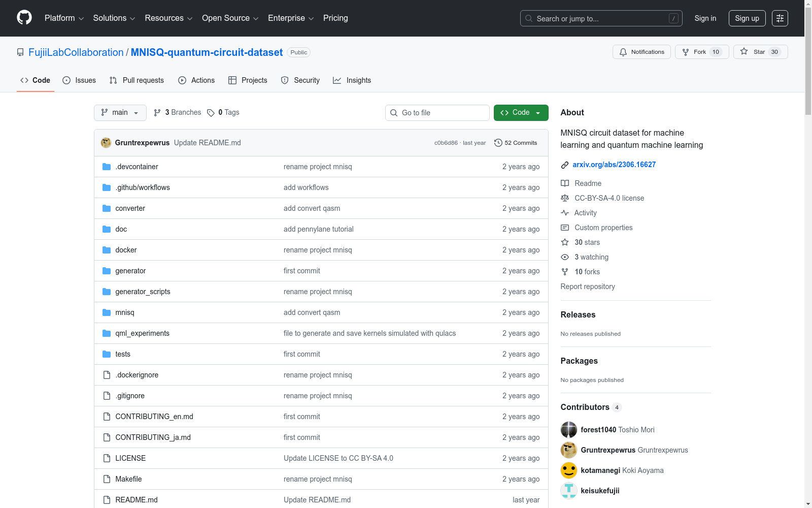This screenshot has height=508, width=812.
Task: Click the README.md file icon
Action: 107,500
